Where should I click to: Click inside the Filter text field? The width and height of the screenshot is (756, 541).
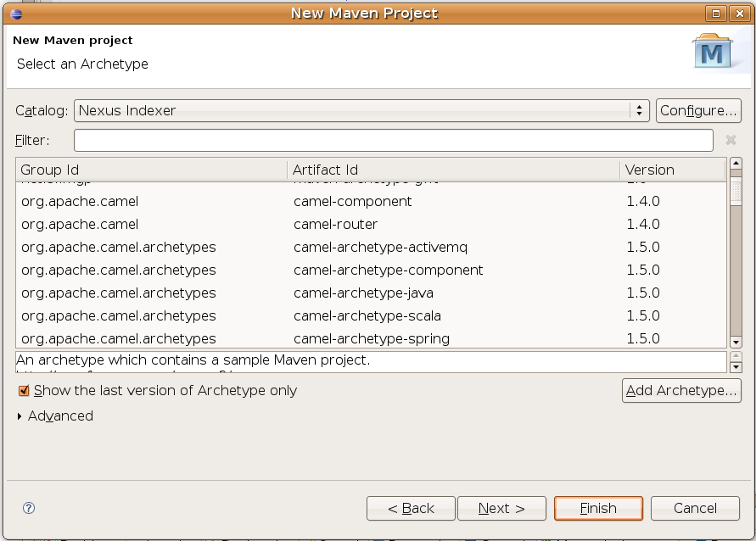(x=393, y=140)
